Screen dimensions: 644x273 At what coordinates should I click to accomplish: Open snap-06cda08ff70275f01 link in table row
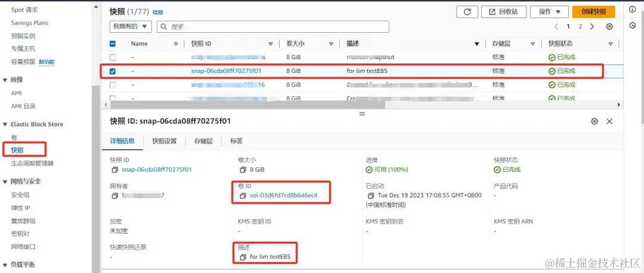point(227,71)
